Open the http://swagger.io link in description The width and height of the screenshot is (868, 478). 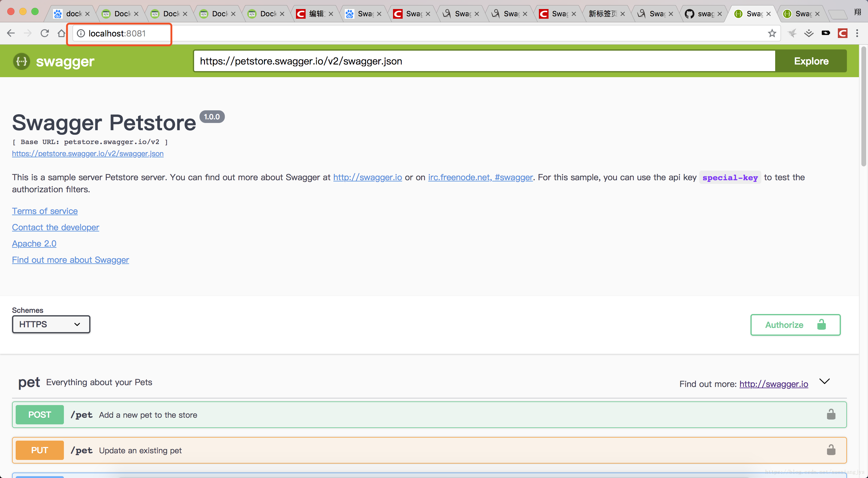click(x=368, y=177)
